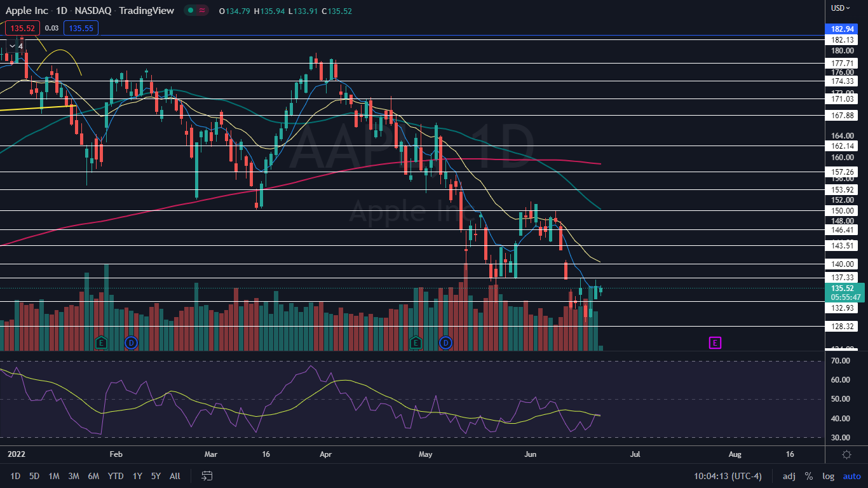Toggle adjusted data with adj
868x488 pixels.
(789, 476)
